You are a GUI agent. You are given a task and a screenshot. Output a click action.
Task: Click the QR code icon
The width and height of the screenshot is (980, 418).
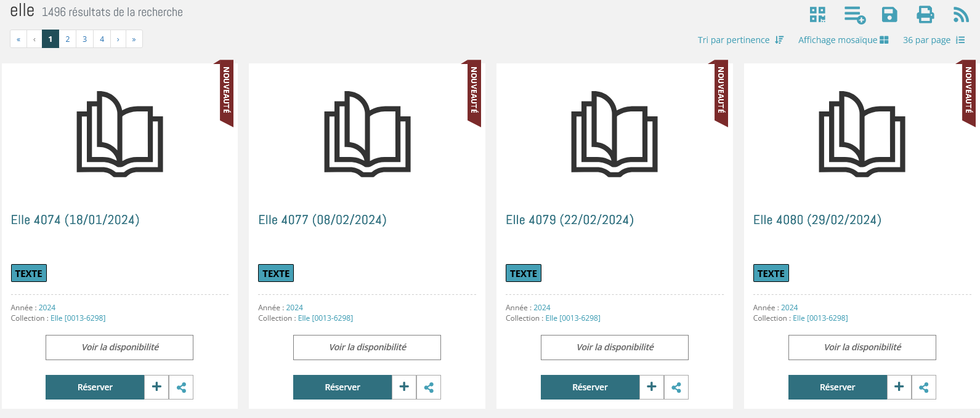[817, 15]
